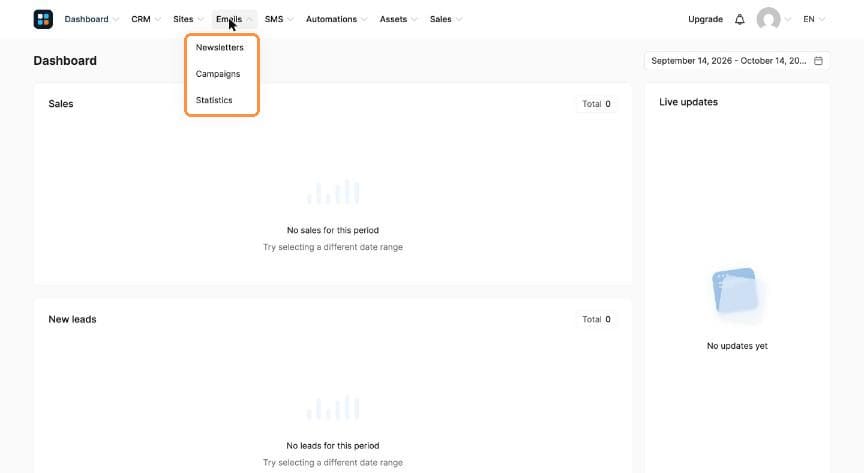The image size is (864, 473).
Task: Click the Upgrade link
Action: [705, 19]
